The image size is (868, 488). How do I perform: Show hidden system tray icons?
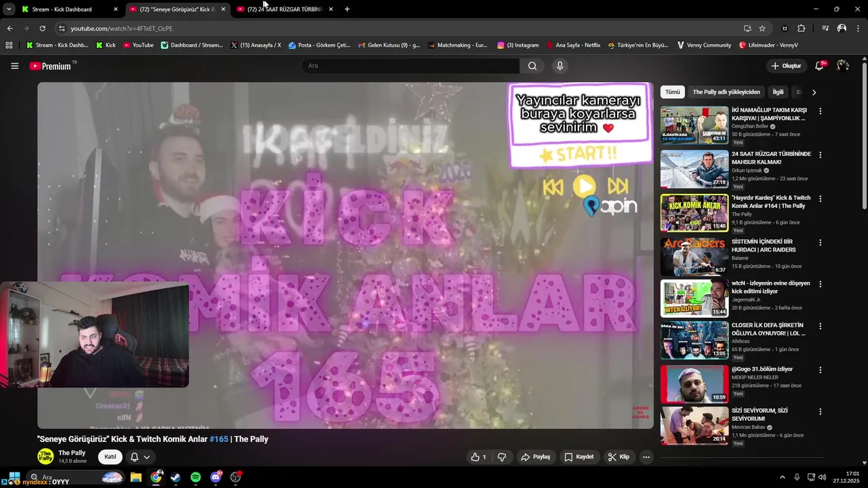pos(782,477)
